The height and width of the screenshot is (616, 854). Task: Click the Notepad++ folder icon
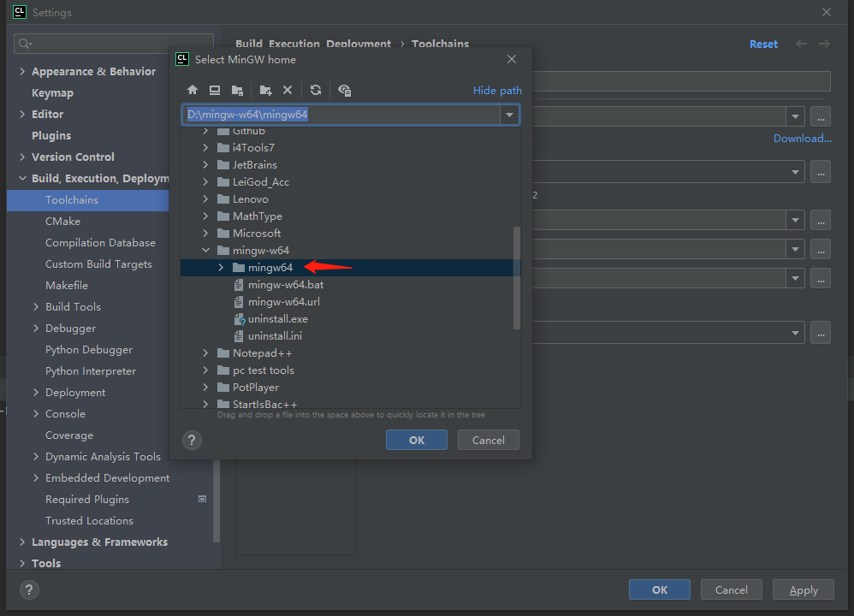[222, 353]
